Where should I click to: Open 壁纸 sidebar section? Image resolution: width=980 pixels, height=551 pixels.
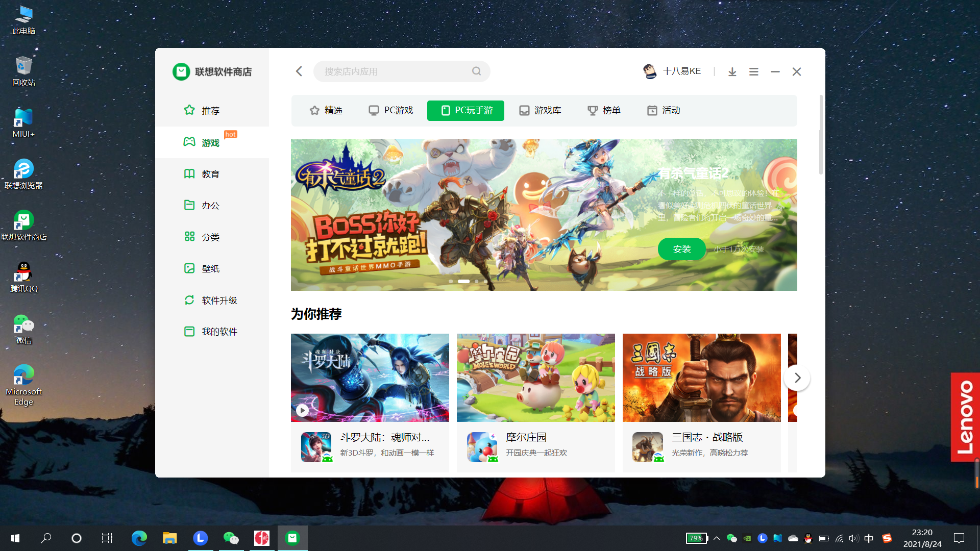[212, 268]
